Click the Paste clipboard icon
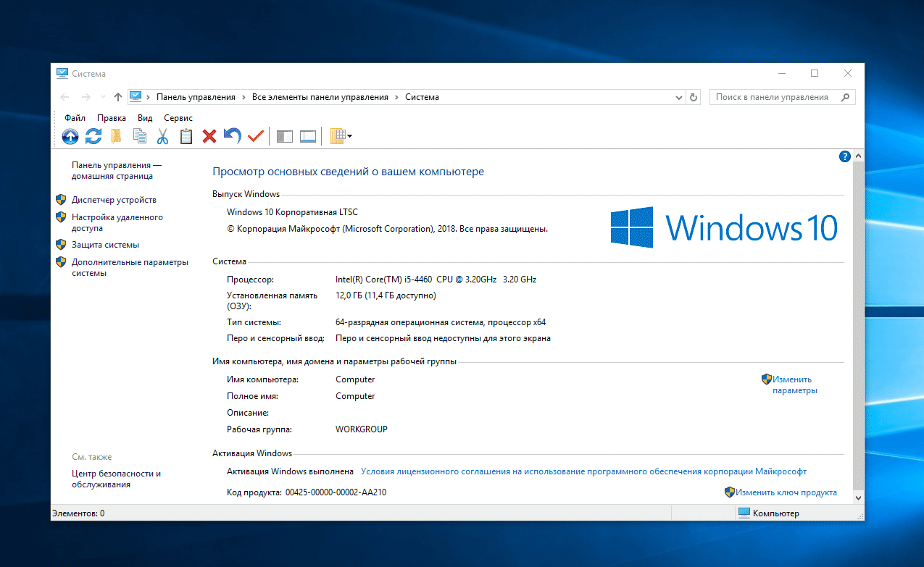This screenshot has width=924, height=567. pyautogui.click(x=186, y=135)
